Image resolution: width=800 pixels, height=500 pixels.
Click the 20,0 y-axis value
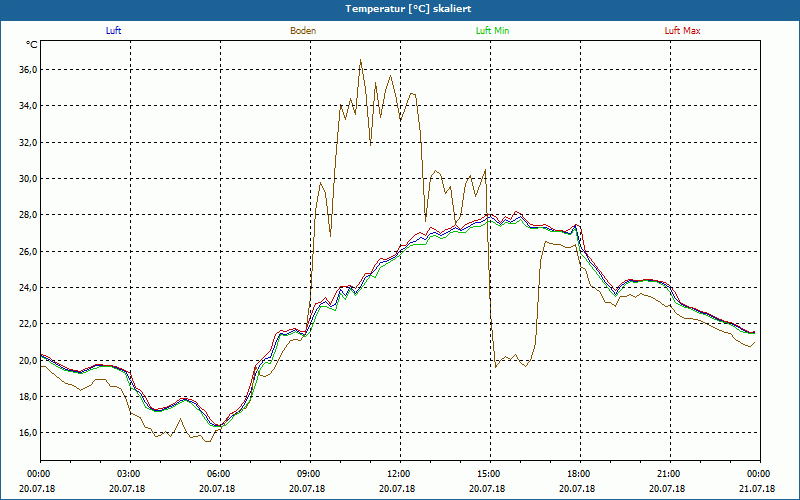coord(29,360)
